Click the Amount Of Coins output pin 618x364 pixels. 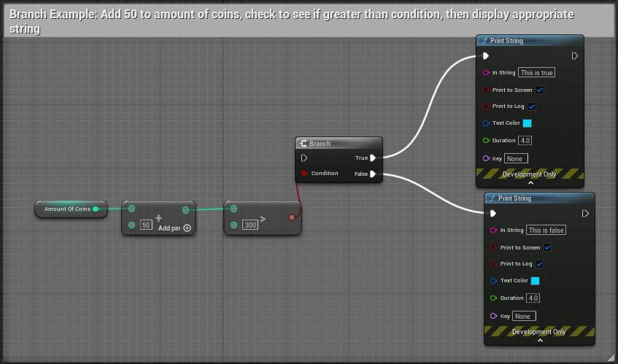(x=96, y=209)
